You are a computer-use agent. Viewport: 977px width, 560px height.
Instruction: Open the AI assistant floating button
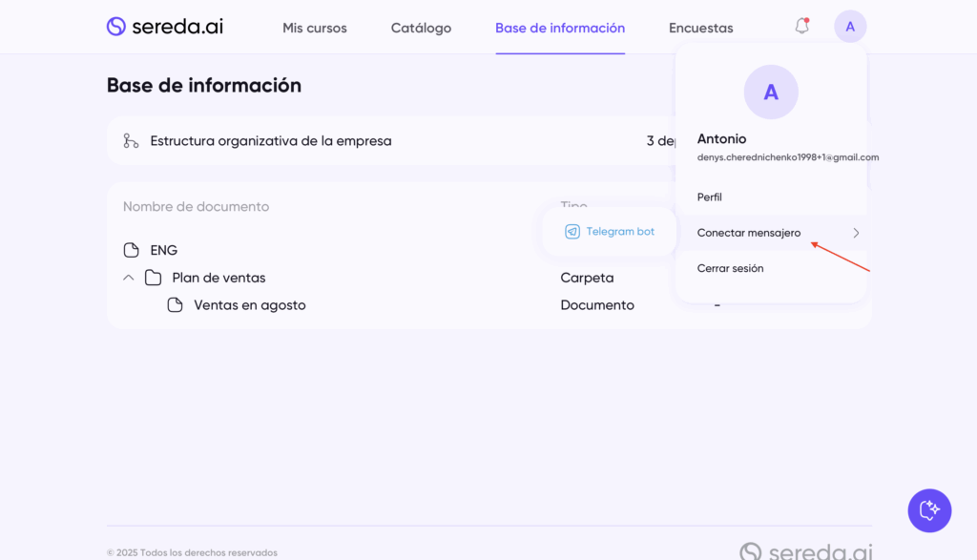(x=928, y=510)
